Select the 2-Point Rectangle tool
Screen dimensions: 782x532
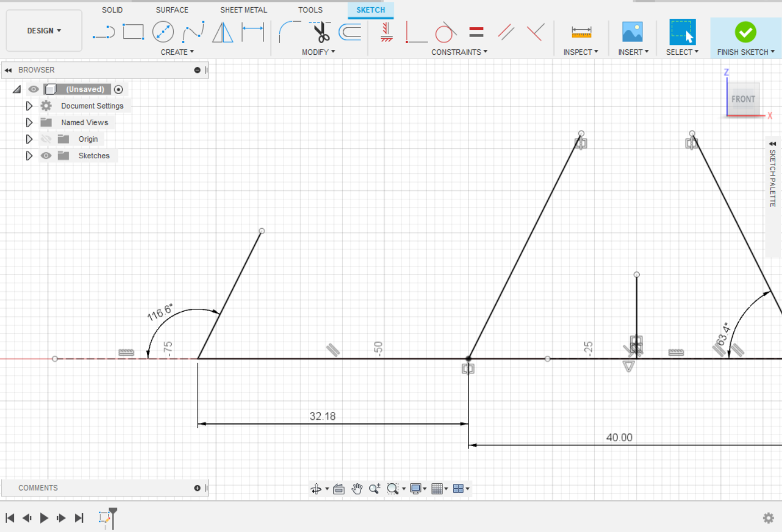[x=133, y=32]
